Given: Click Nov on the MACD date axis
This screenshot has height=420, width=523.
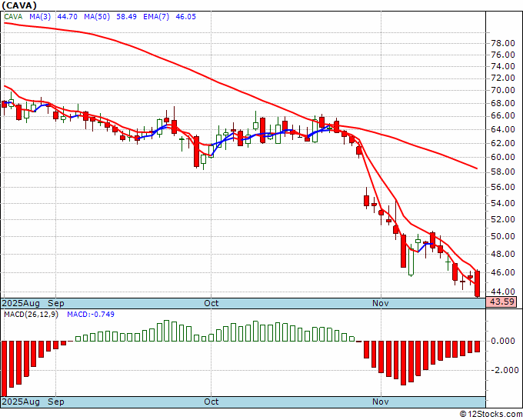Looking at the screenshot, I should tap(381, 402).
